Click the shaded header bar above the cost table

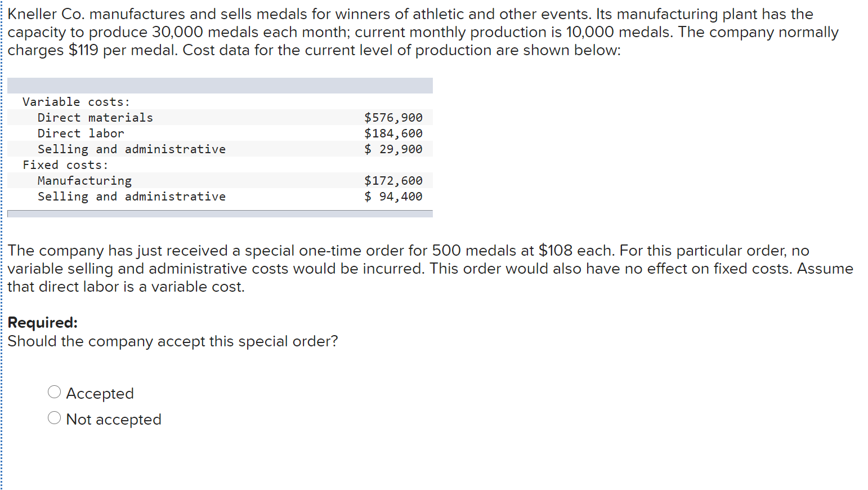[x=220, y=86]
